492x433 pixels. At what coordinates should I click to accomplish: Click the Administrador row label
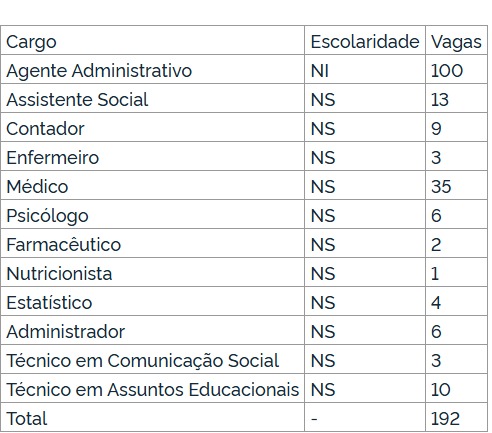tap(65, 332)
